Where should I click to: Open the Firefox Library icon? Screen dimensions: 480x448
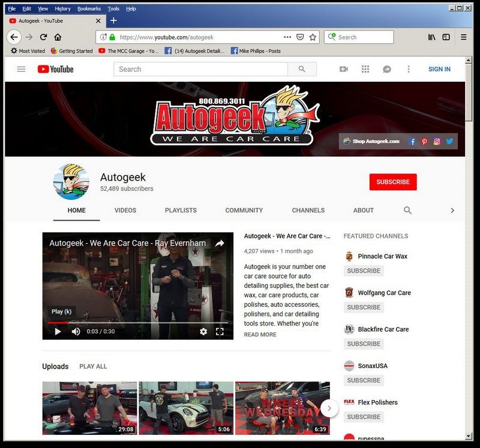(431, 37)
